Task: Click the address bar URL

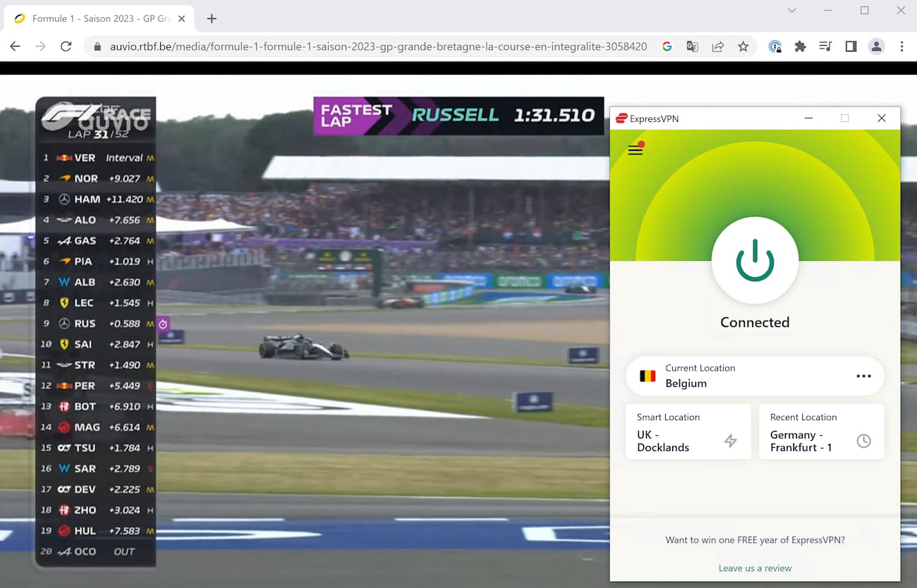Action: click(379, 47)
